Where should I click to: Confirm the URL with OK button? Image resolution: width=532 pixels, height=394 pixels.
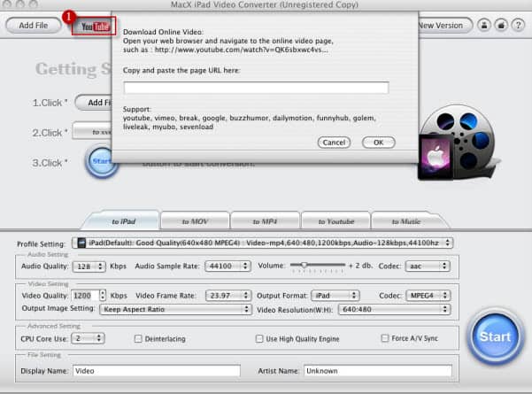click(x=378, y=143)
